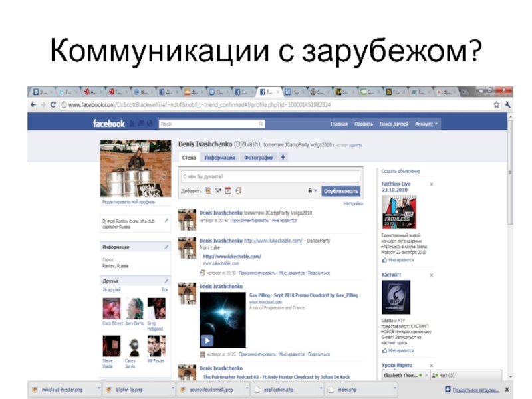Open Редактировать мой профиль link
This screenshot has width=532, height=399.
point(128,202)
